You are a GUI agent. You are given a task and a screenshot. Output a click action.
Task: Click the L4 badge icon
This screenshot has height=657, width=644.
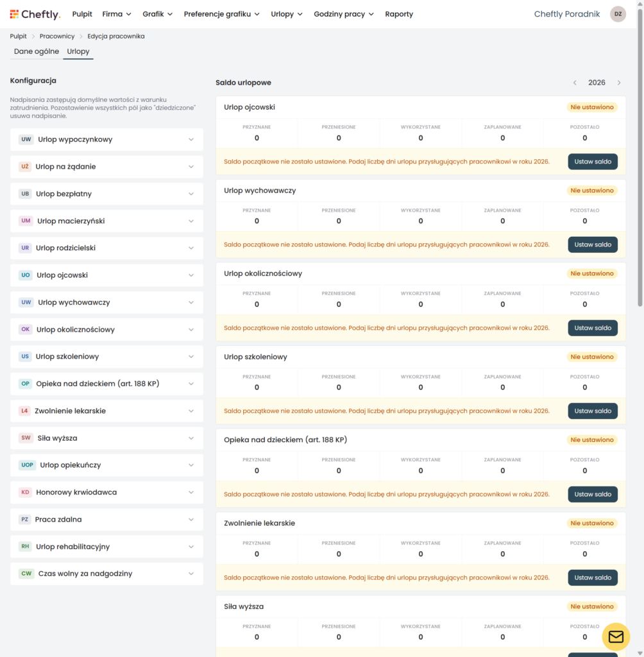click(x=25, y=411)
